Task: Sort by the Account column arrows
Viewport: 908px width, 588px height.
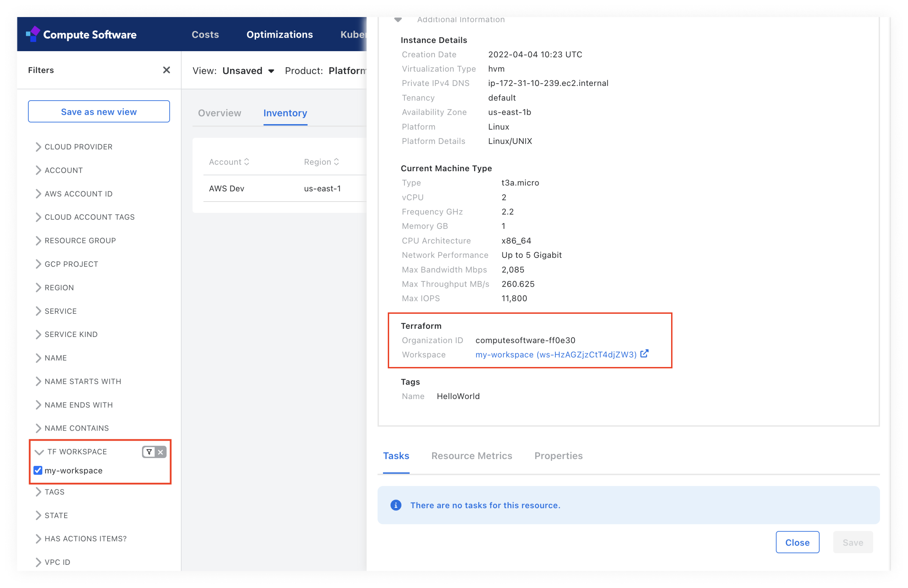Action: pos(247,162)
